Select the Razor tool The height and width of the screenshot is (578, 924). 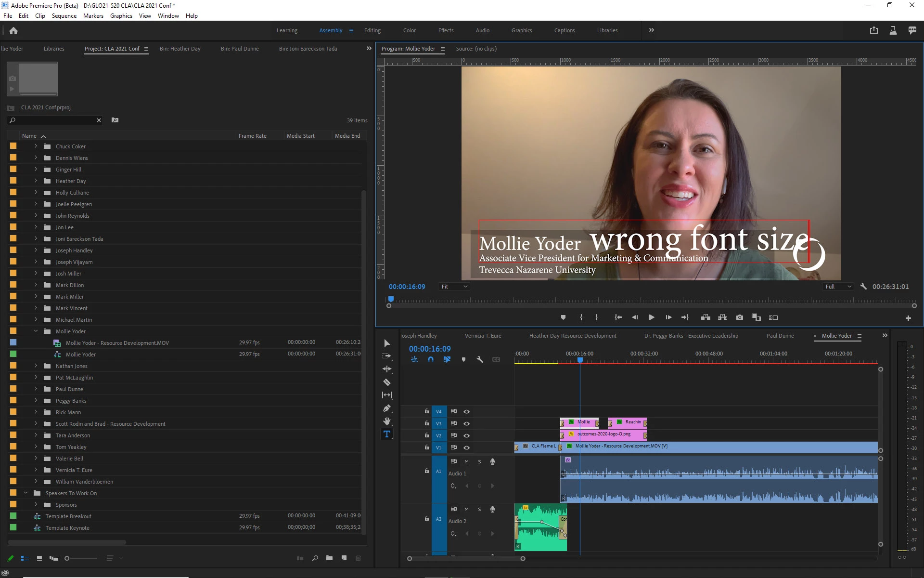(386, 382)
